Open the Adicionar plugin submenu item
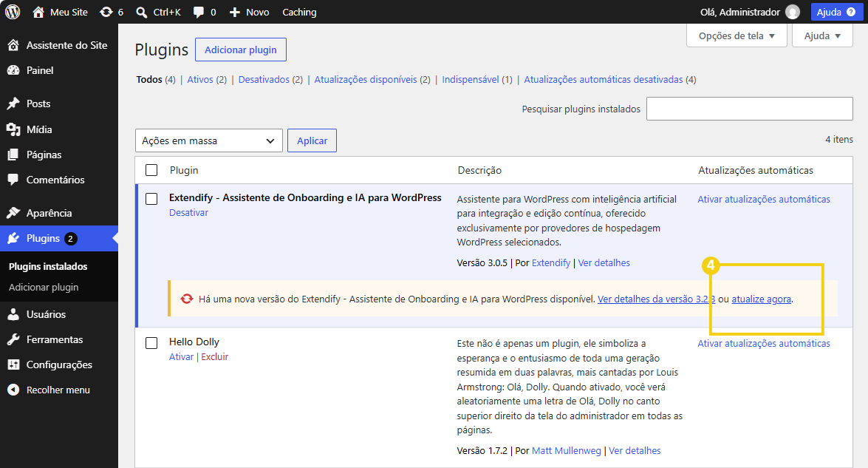This screenshot has width=868, height=468. coord(44,287)
